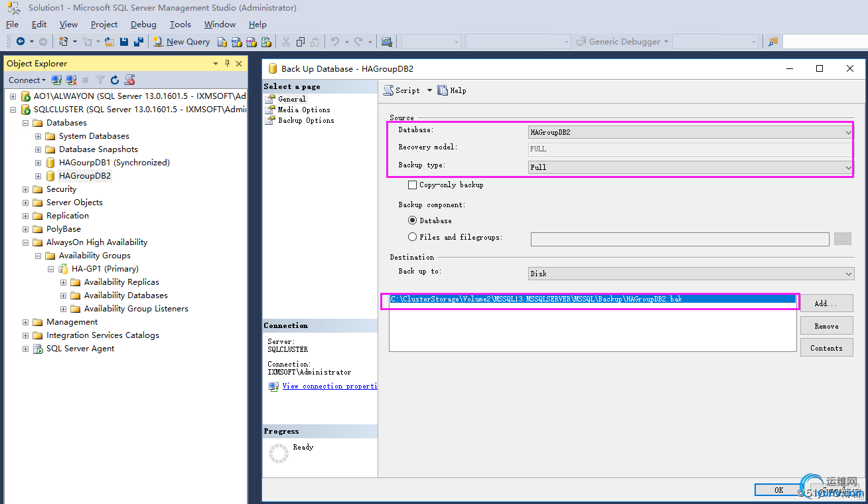
Task: Pin the Object Explorer panel
Action: tap(227, 64)
